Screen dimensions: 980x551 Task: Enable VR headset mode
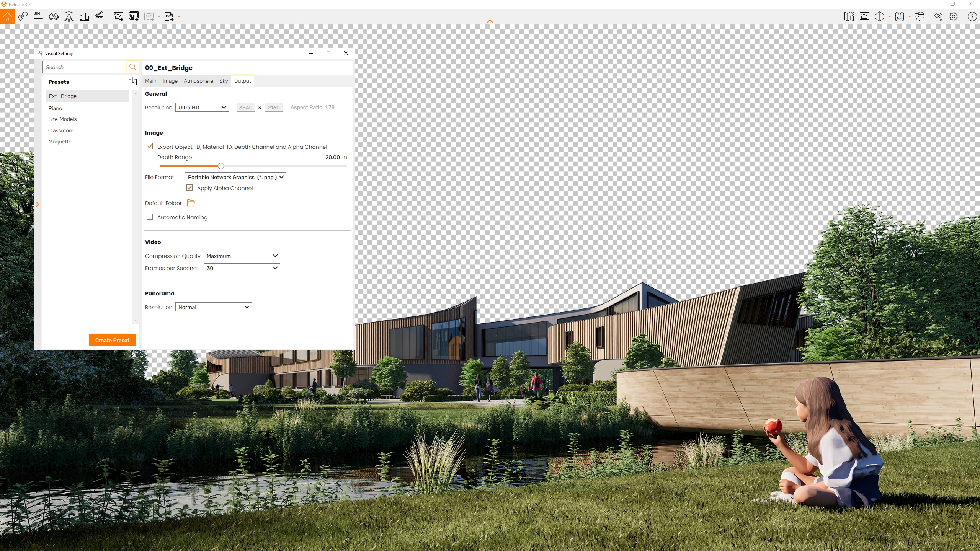coord(920,16)
